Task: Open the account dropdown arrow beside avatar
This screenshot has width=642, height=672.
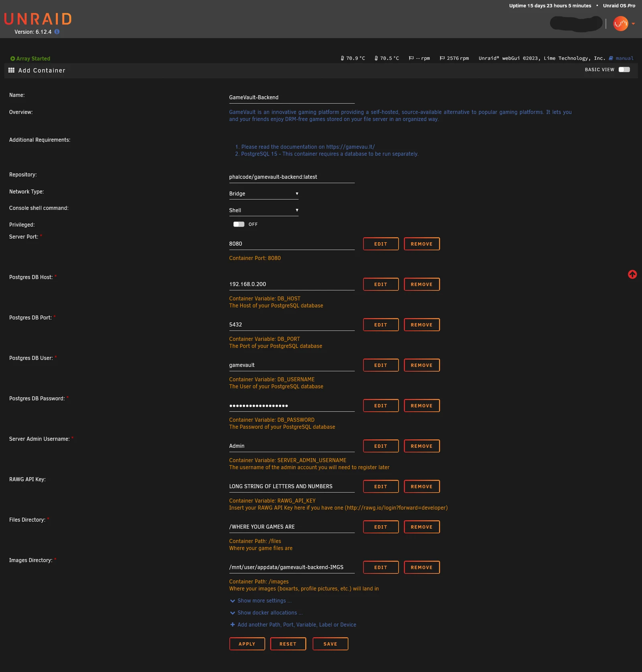Action: click(633, 24)
